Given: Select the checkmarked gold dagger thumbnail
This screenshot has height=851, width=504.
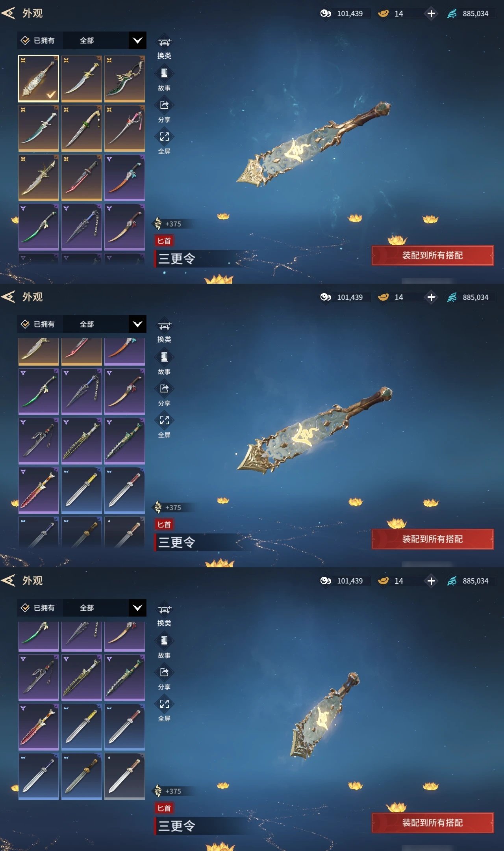Looking at the screenshot, I should coord(39,78).
